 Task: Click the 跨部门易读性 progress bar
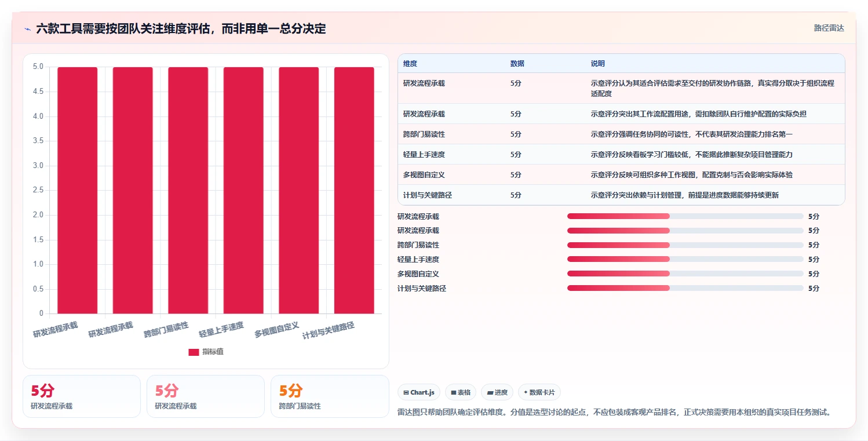click(685, 245)
